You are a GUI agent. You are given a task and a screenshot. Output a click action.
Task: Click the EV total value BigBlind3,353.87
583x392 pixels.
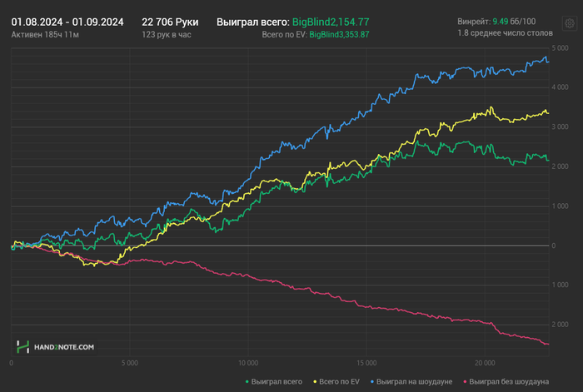[339, 35]
